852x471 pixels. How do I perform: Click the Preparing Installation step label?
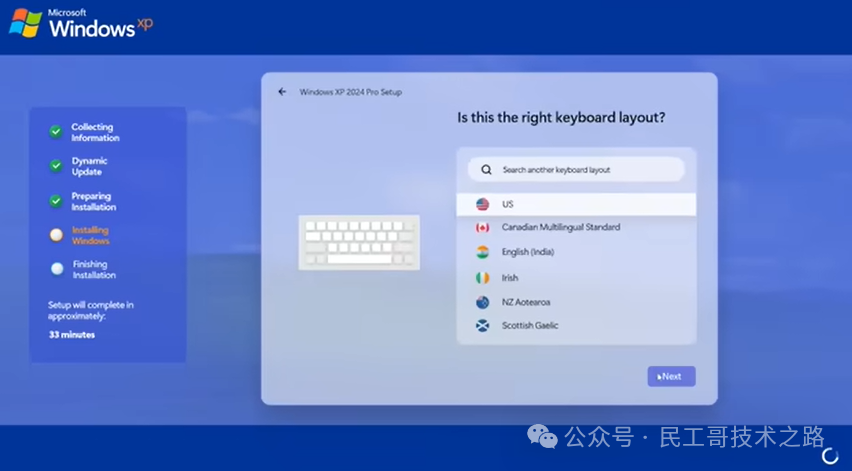[93, 202]
